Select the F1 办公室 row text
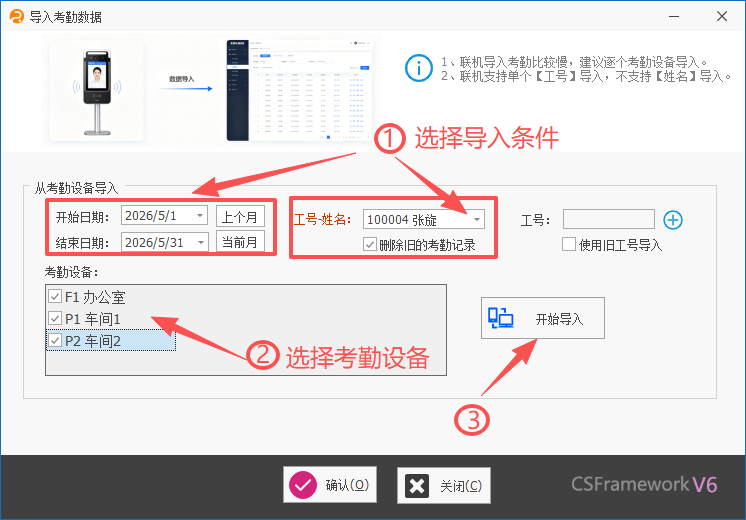Image resolution: width=746 pixels, height=520 pixels. [x=95, y=297]
